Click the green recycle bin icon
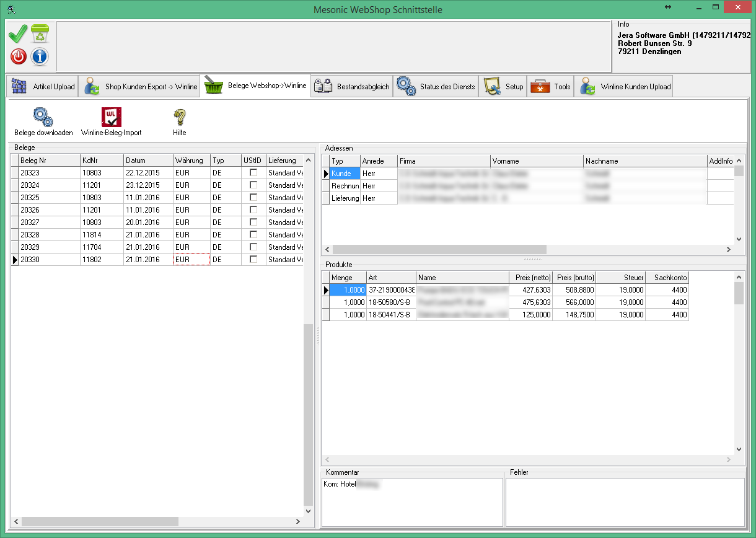Image resolution: width=756 pixels, height=538 pixels. point(40,34)
